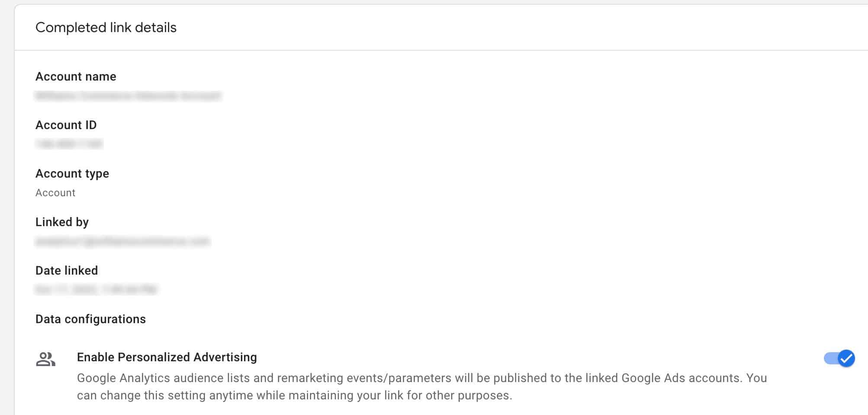Select the Linked by label
This screenshot has height=415, width=868.
(x=62, y=222)
